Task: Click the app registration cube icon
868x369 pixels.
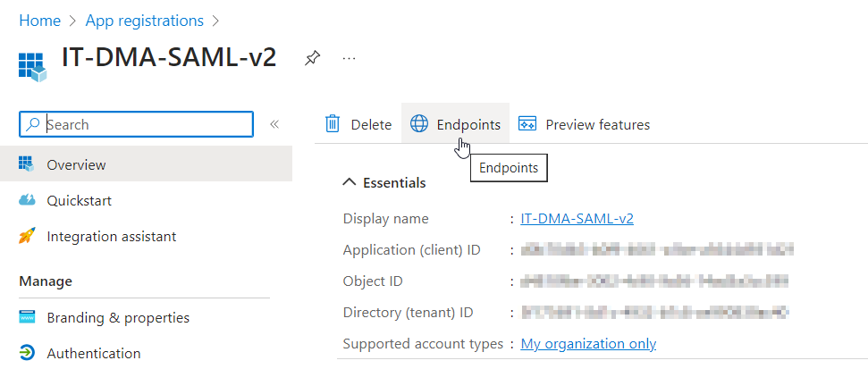Action: click(x=32, y=67)
